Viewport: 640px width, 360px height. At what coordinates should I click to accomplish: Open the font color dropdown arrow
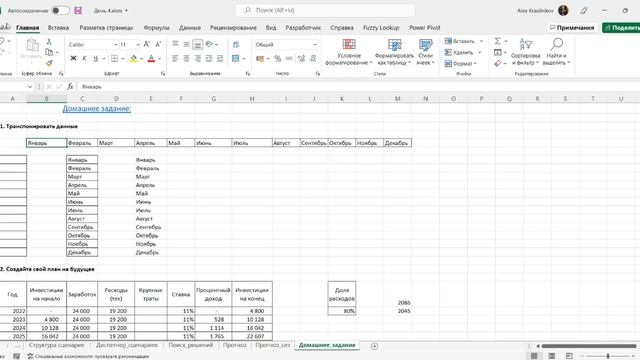[x=159, y=59]
